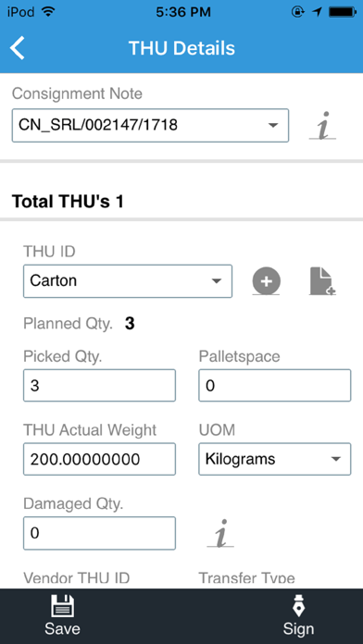
Task: Change the UOM Kilograms dropdown
Action: tap(275, 459)
